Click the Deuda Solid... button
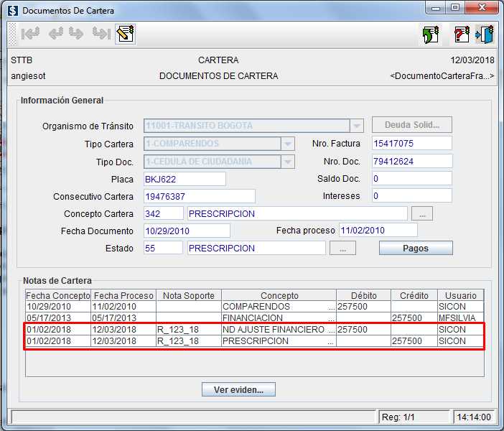This screenshot has width=504, height=431. pos(411,125)
